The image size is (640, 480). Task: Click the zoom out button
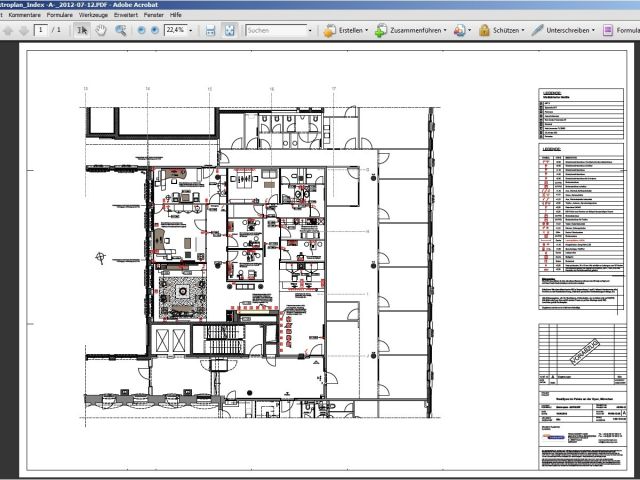point(141,31)
